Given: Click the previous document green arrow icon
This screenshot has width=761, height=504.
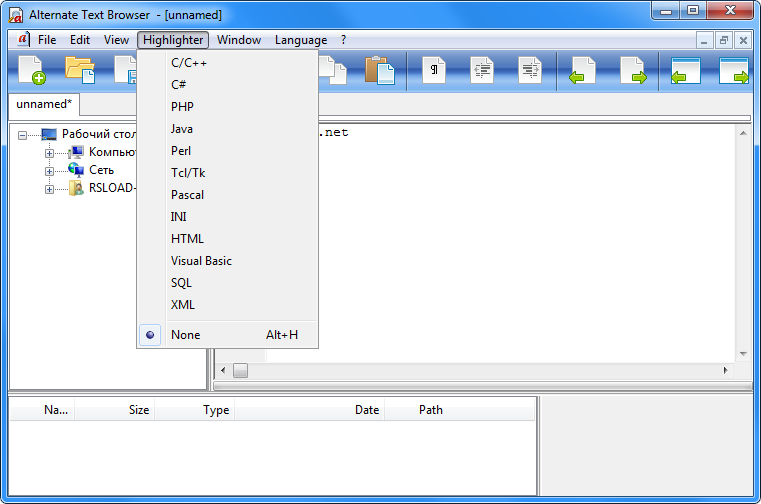Looking at the screenshot, I should (x=582, y=70).
